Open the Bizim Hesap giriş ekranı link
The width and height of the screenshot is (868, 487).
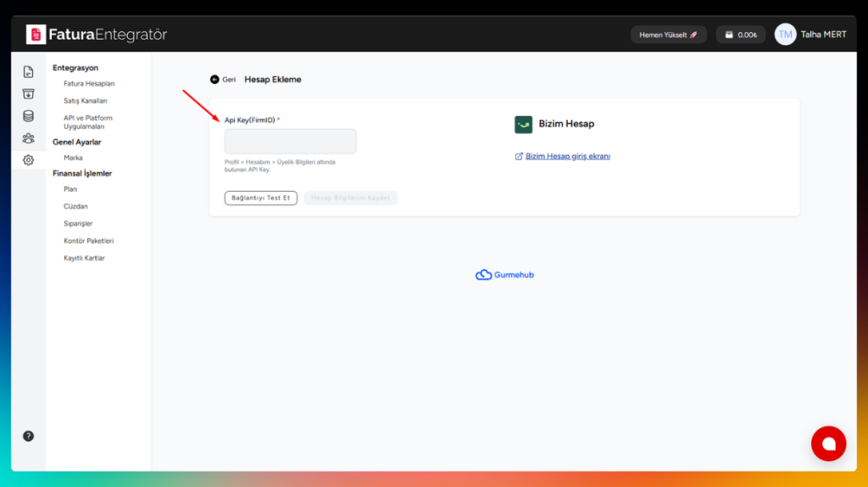click(567, 156)
